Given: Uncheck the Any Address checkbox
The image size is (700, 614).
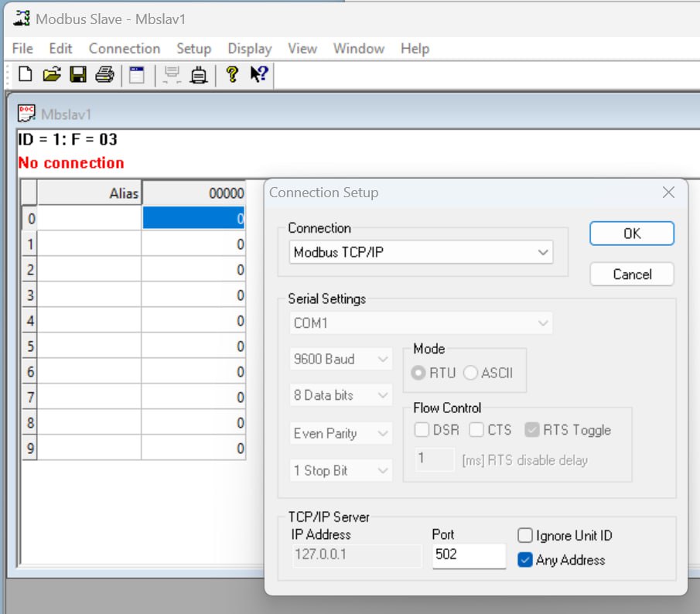Looking at the screenshot, I should (x=525, y=560).
